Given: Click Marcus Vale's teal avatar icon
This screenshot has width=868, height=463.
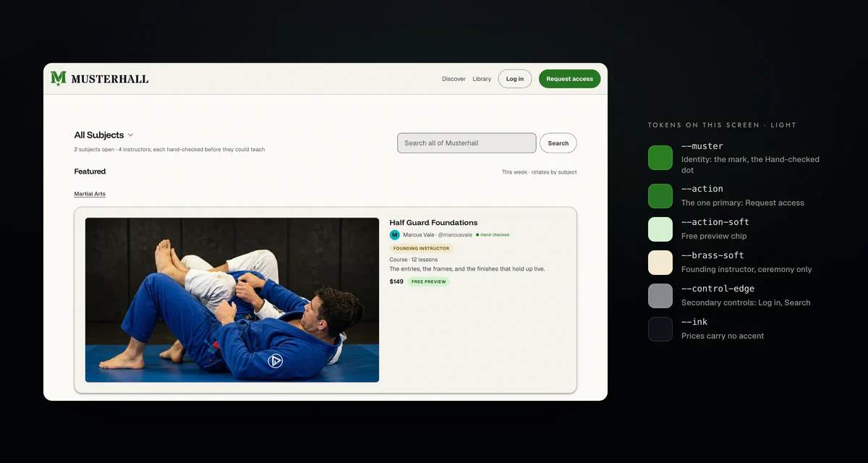Looking at the screenshot, I should coord(395,234).
